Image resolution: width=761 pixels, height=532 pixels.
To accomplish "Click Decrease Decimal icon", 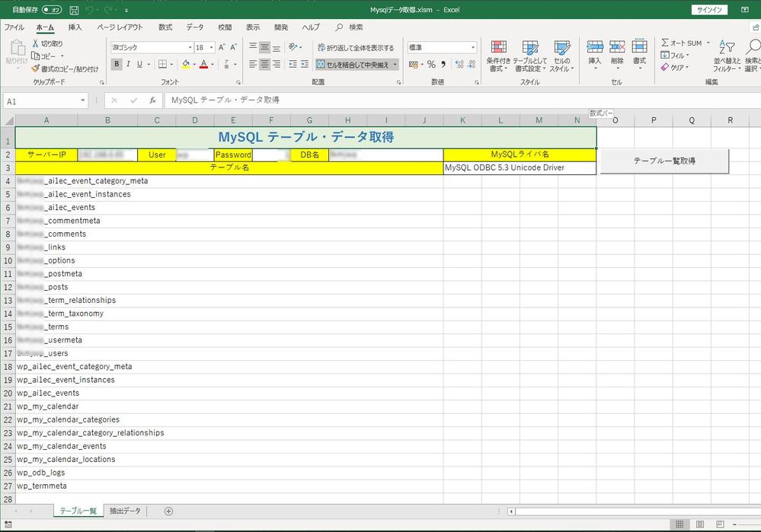I will pos(472,64).
